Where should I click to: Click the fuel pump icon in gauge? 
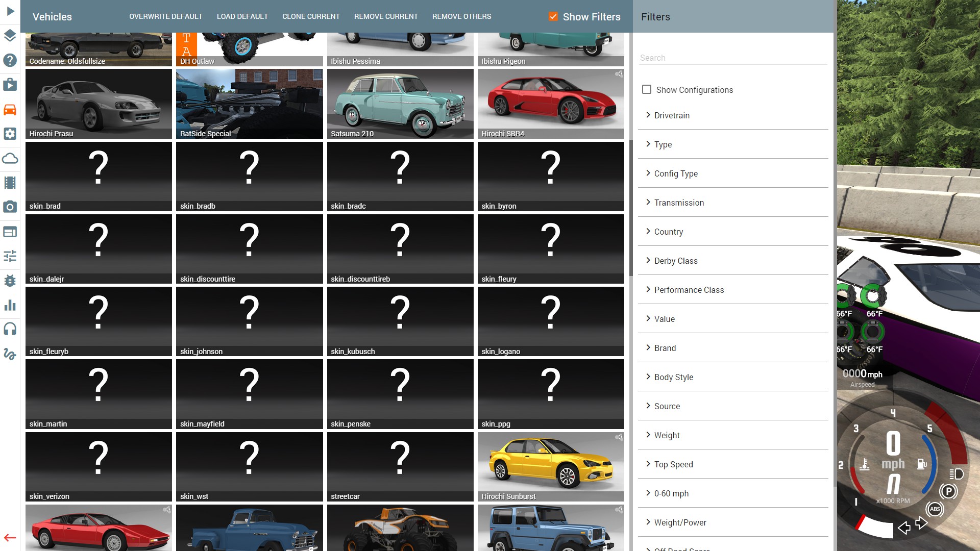[x=922, y=464]
